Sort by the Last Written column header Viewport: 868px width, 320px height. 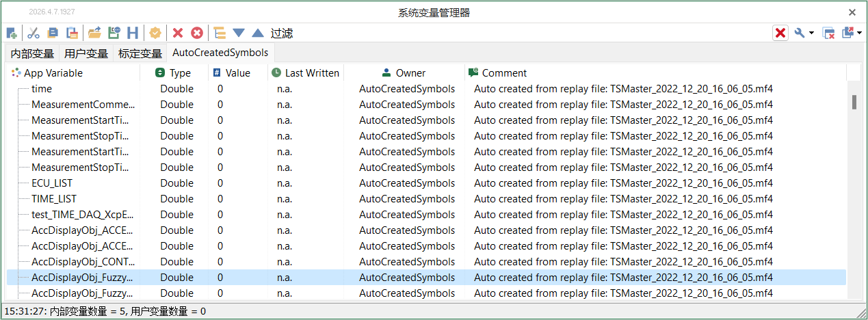tap(305, 73)
